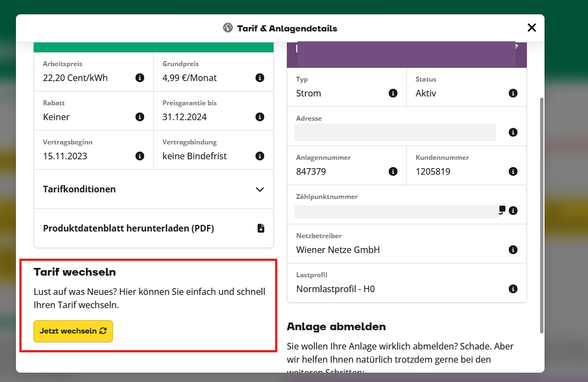Open info icon for Arbeitspreis
588x382 pixels.
click(x=140, y=78)
